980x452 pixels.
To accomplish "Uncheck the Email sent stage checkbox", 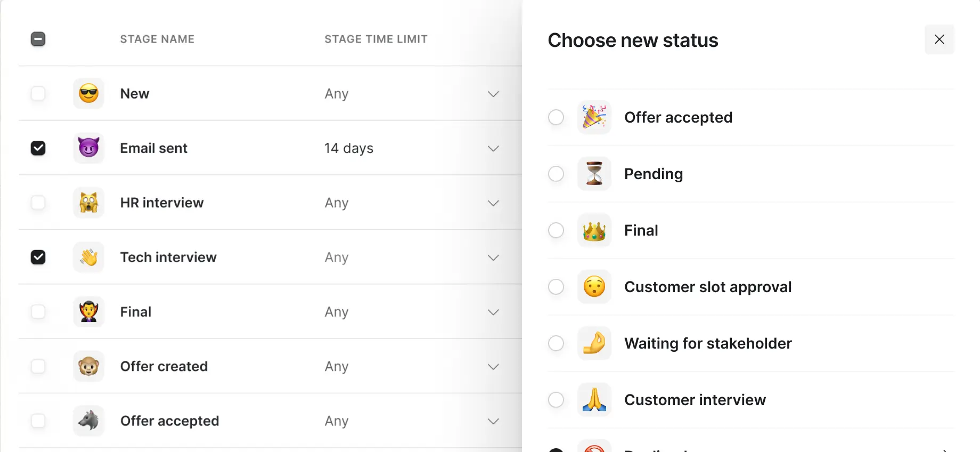I will [x=38, y=148].
